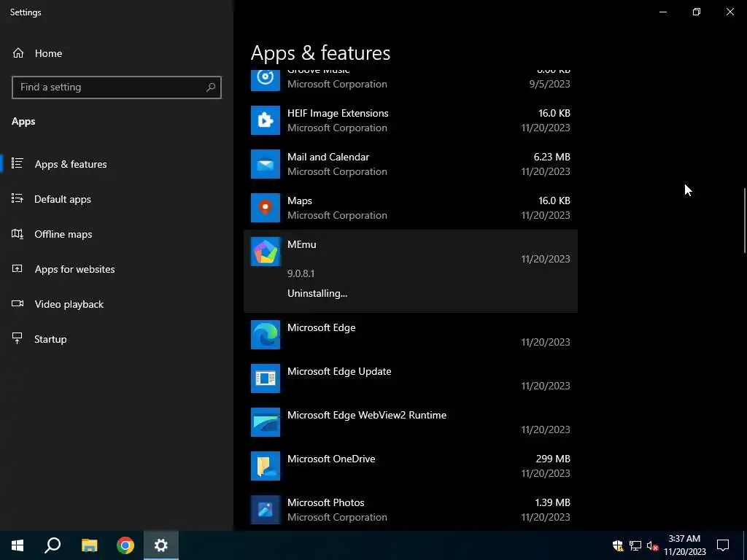This screenshot has width=747, height=560.
Task: Click the HEIF Image Extensions app icon
Action: [266, 120]
